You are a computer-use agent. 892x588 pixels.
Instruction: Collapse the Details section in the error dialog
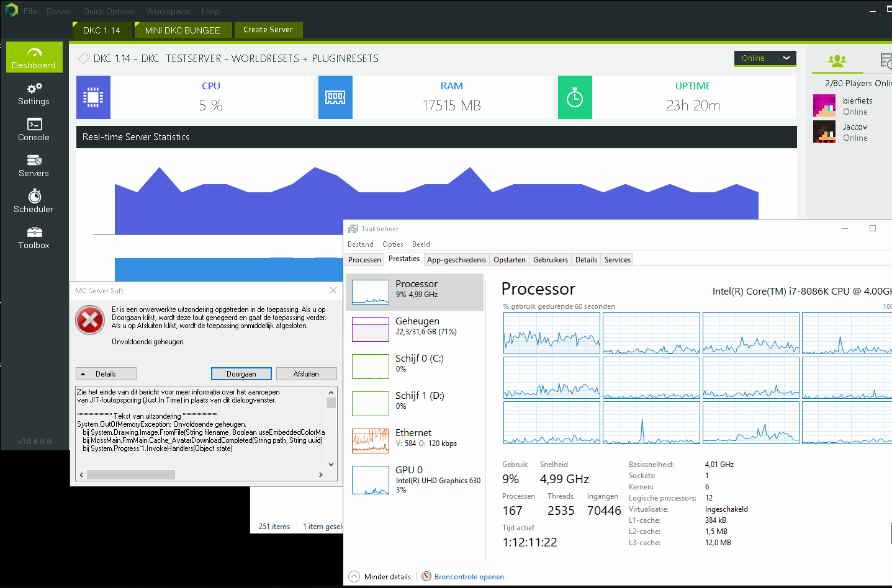pos(106,373)
